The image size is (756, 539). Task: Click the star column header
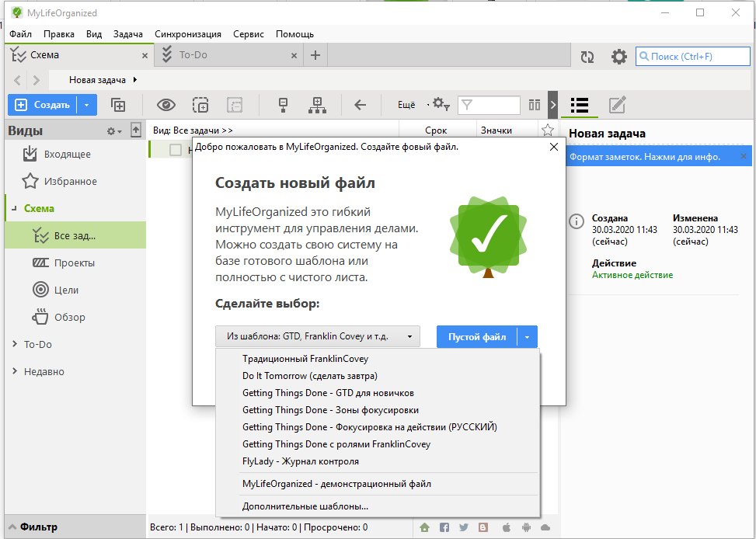pos(547,130)
